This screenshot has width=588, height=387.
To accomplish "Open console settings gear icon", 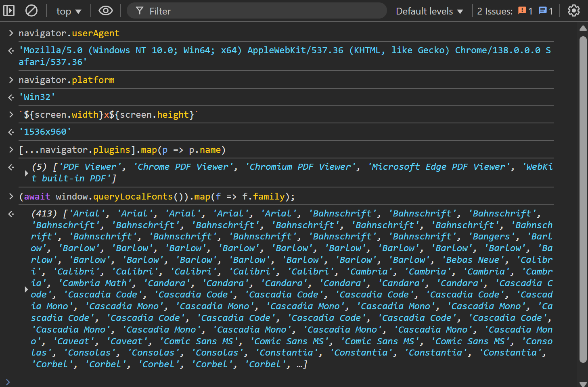I will point(573,10).
